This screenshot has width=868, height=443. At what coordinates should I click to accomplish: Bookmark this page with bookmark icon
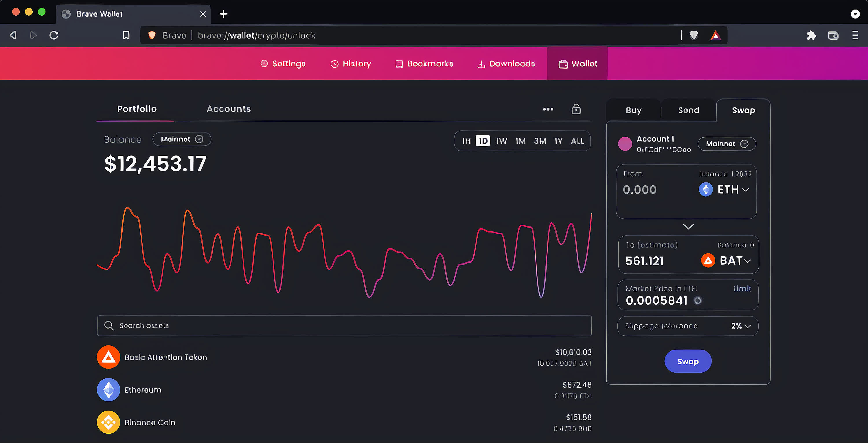click(126, 35)
